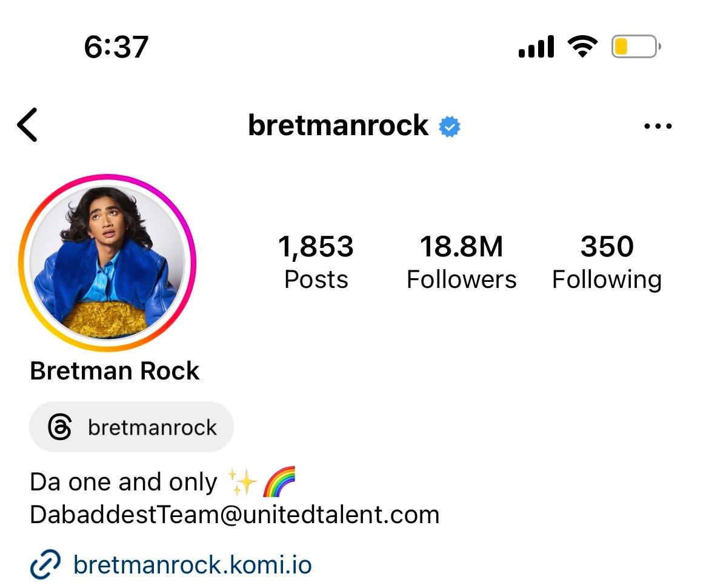This screenshot has height=588, width=709.
Task: Tap the chain link icon
Action: (45, 564)
